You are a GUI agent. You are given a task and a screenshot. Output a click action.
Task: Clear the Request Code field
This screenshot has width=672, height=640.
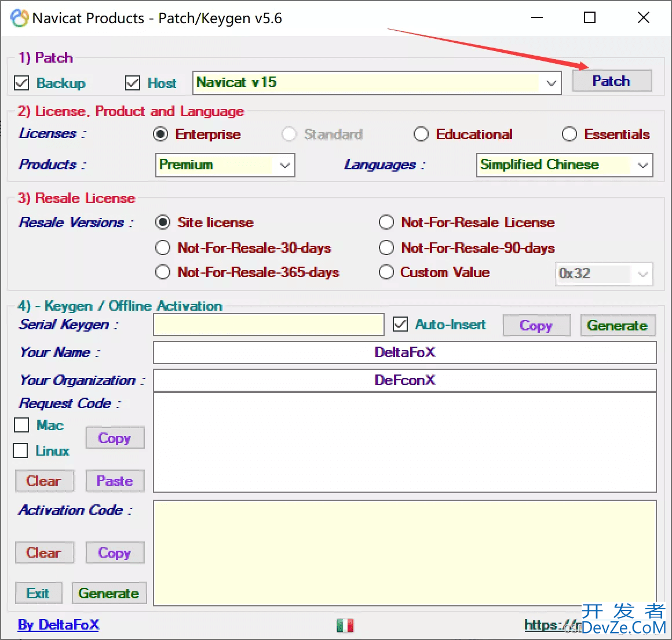[44, 481]
